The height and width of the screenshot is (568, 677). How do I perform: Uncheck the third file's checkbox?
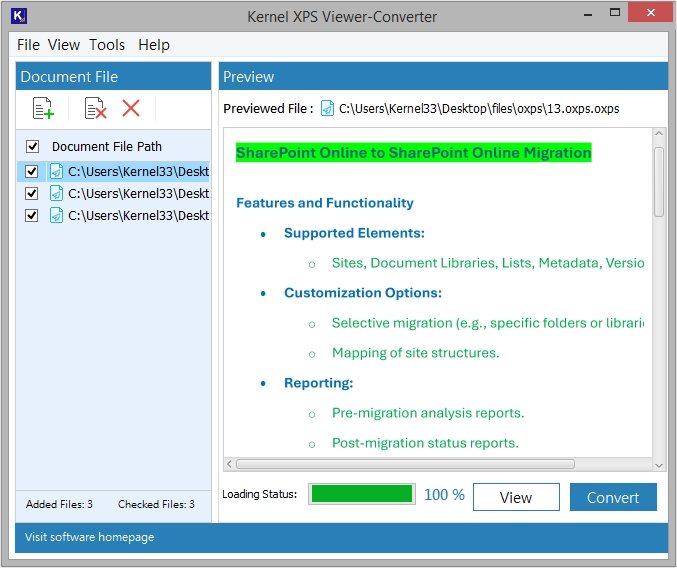coord(32,215)
